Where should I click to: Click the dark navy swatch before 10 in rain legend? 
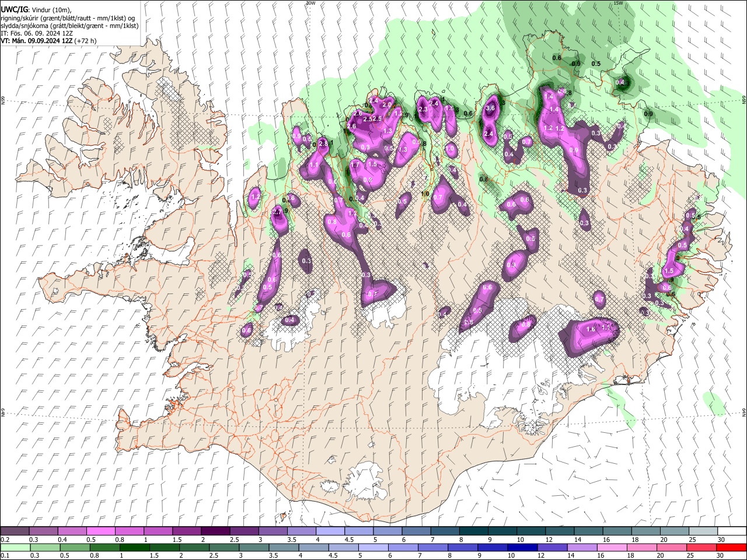(x=521, y=547)
